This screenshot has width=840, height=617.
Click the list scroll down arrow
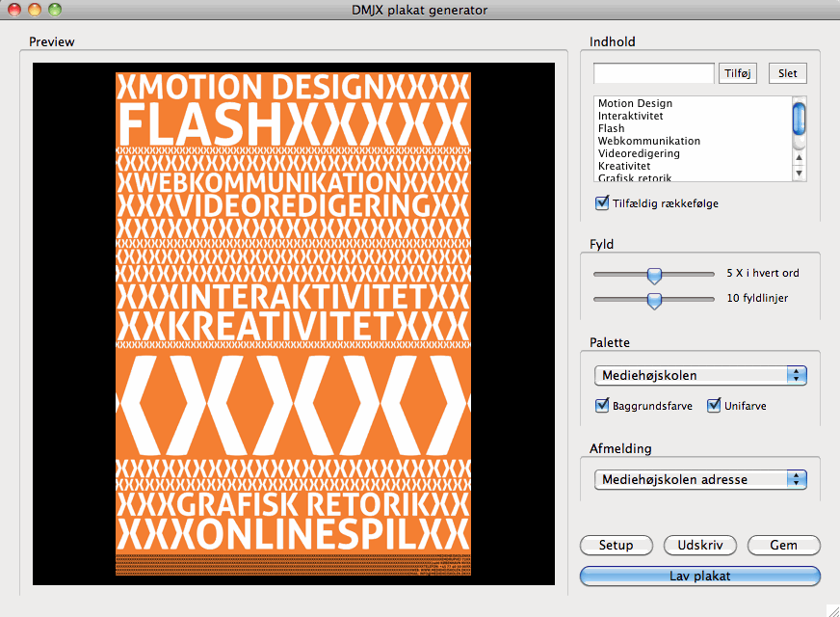(x=799, y=174)
